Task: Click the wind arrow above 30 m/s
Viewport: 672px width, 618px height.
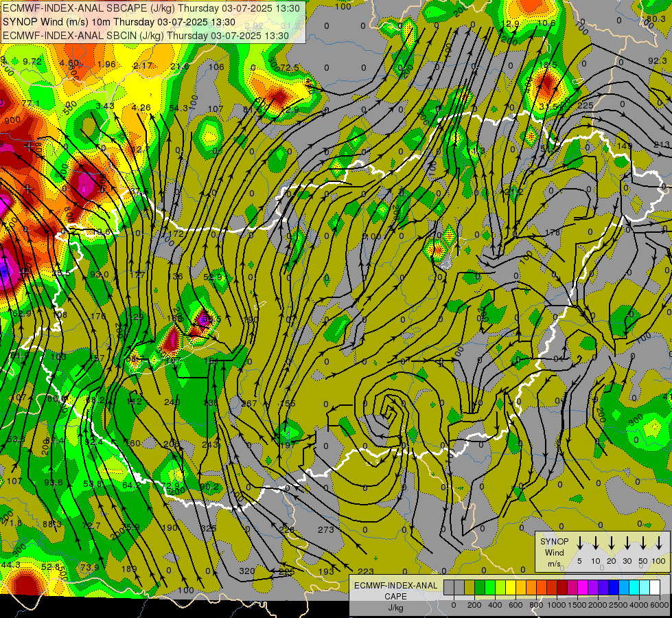Action: click(x=627, y=543)
